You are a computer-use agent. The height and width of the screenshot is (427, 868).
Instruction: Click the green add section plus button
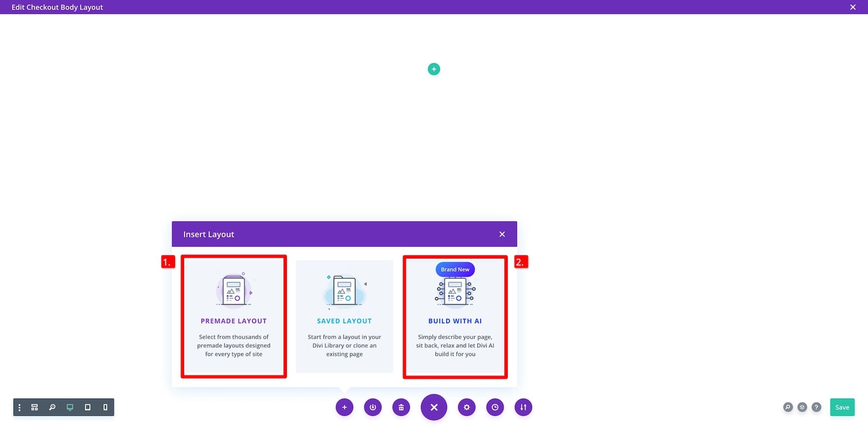point(434,69)
